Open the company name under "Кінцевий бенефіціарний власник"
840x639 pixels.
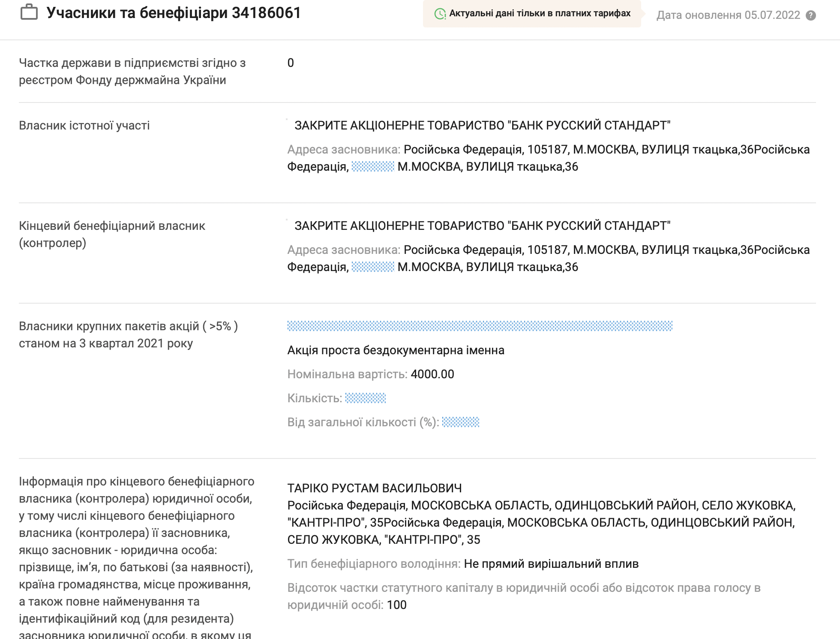click(x=482, y=226)
